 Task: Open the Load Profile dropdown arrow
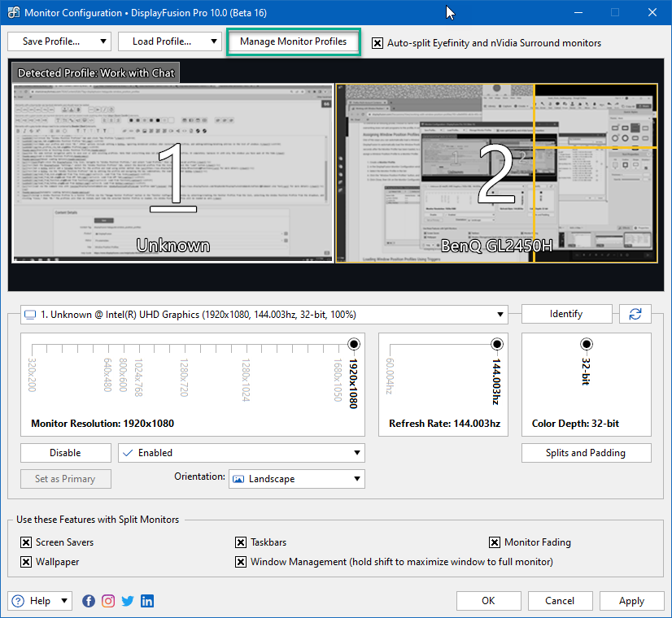tap(213, 41)
